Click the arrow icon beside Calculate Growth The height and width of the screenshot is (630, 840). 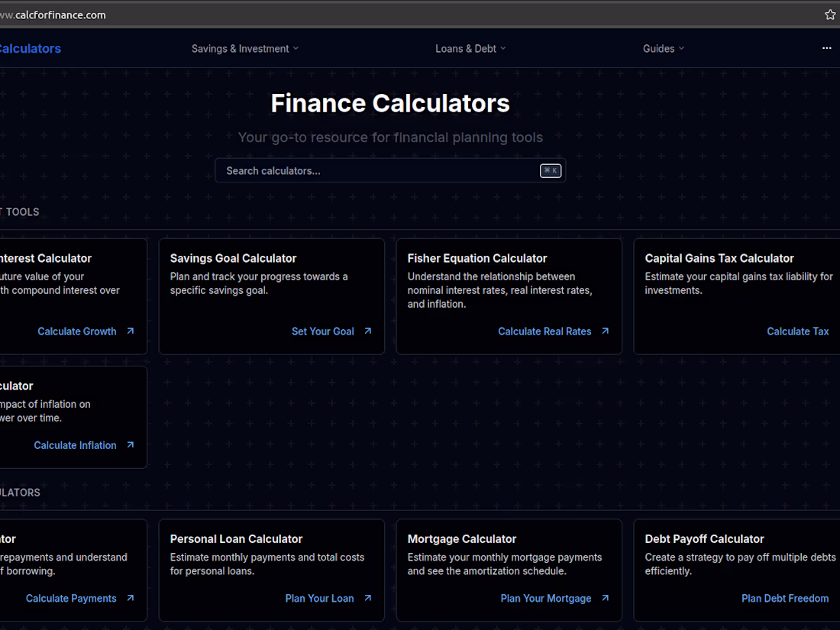(x=130, y=331)
